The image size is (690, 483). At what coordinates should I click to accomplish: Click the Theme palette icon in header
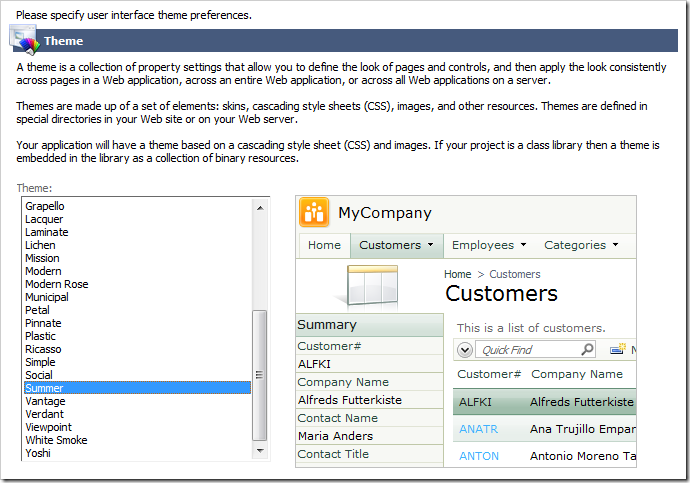[23, 40]
